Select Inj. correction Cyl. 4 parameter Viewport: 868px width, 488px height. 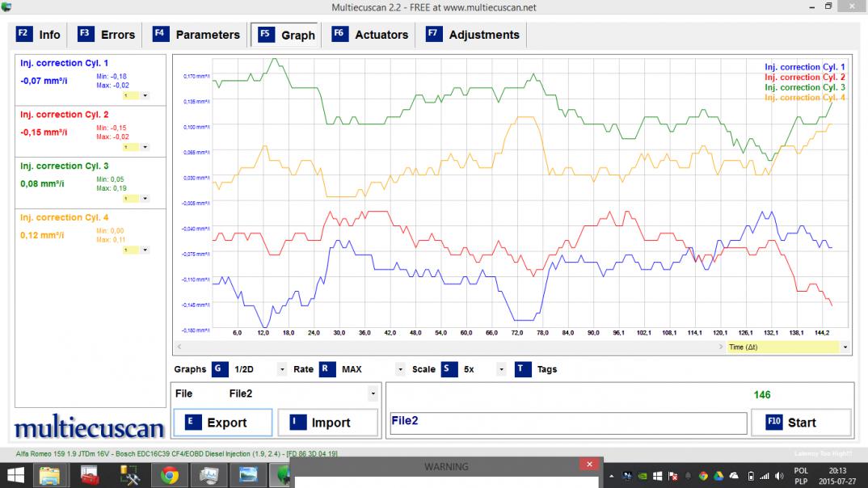pos(64,217)
